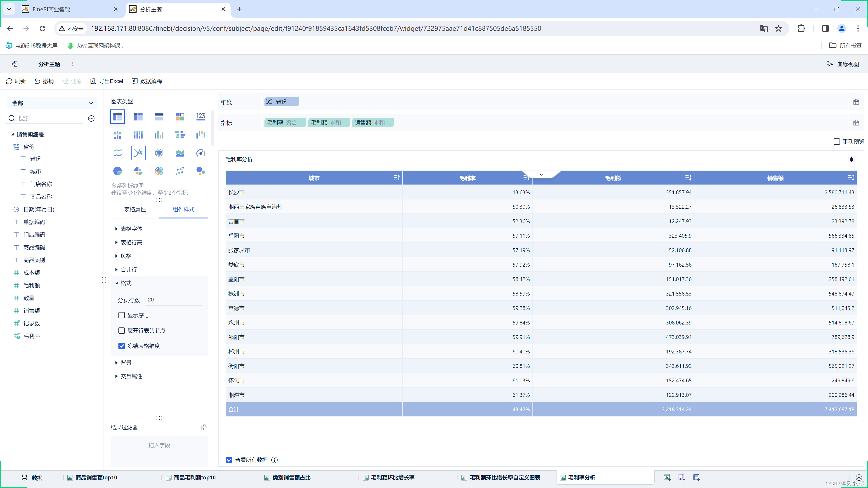Add a new dashboard from bottom bar
Image resolution: width=868 pixels, height=488 pixels.
coord(682,477)
